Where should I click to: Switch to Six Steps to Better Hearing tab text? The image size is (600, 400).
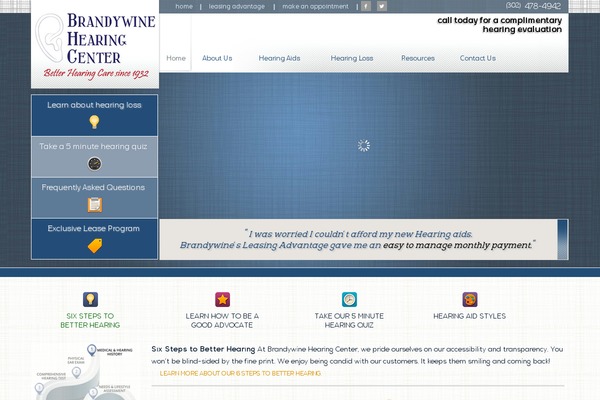[90, 320]
